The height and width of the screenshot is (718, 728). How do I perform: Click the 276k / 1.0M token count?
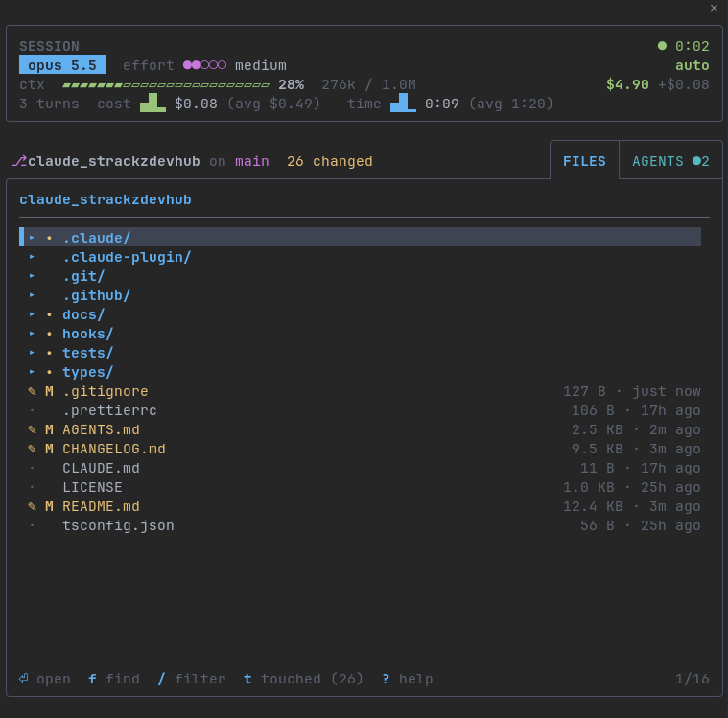(x=368, y=84)
